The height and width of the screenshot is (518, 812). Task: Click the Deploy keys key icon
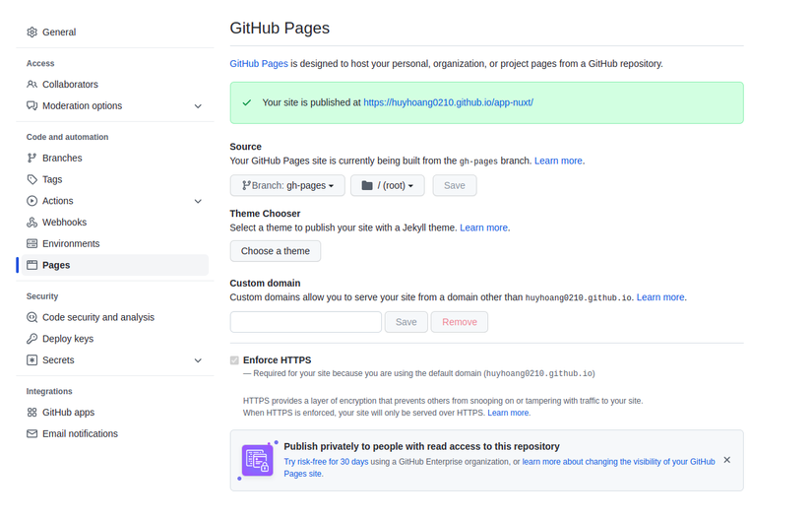pyautogui.click(x=32, y=339)
